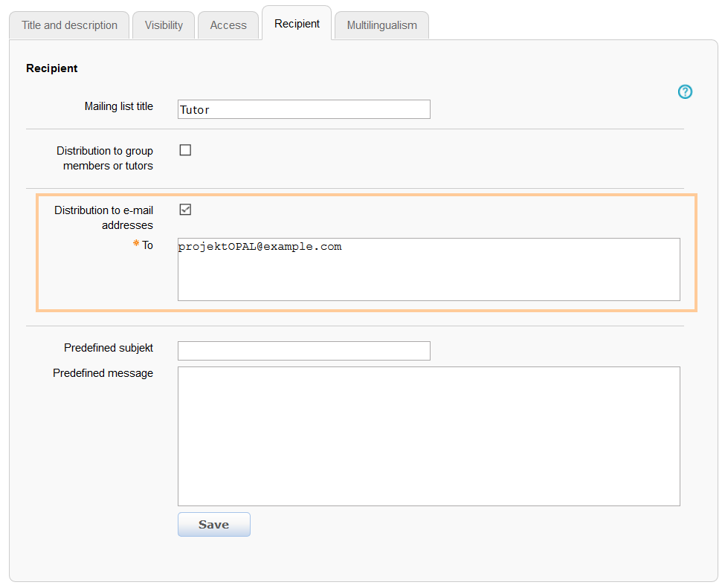Click the Recipient section heading
Image resolution: width=725 pixels, height=588 pixels.
(51, 68)
